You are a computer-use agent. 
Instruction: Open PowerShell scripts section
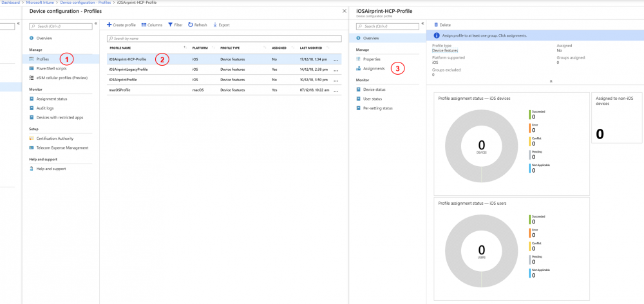(51, 68)
